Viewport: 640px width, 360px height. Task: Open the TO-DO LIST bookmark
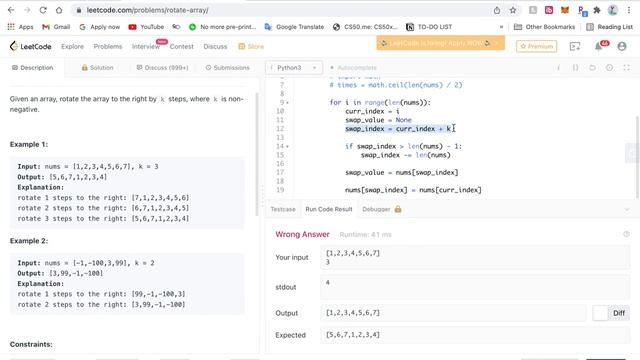pos(429,27)
